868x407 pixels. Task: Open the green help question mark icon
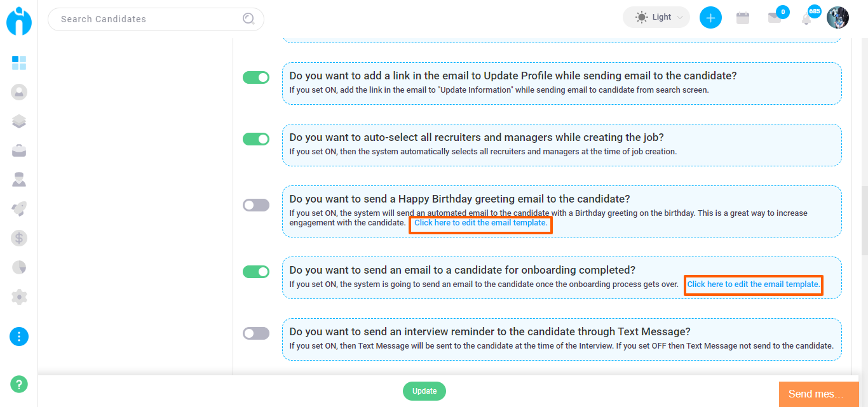tap(19, 384)
